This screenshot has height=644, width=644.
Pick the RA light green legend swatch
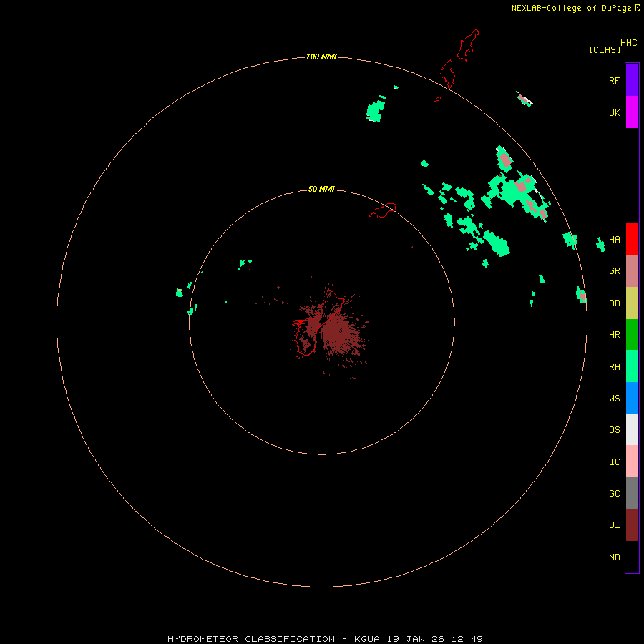pos(632,366)
